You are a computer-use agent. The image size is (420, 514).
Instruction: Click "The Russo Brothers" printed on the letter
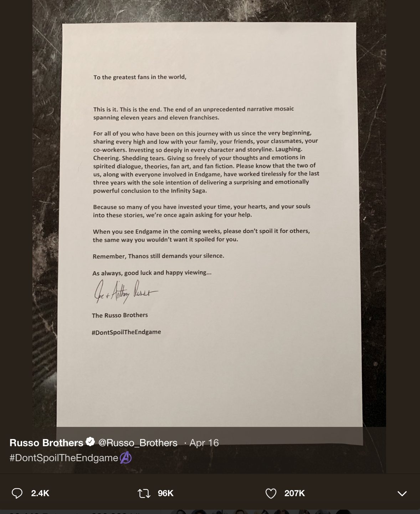pos(120,315)
